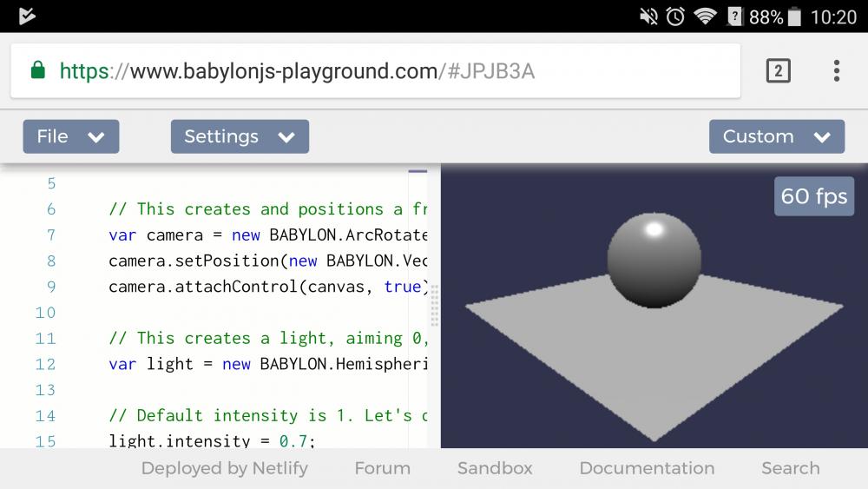Open the Sandbox link
The width and height of the screenshot is (868, 489).
pyautogui.click(x=495, y=468)
